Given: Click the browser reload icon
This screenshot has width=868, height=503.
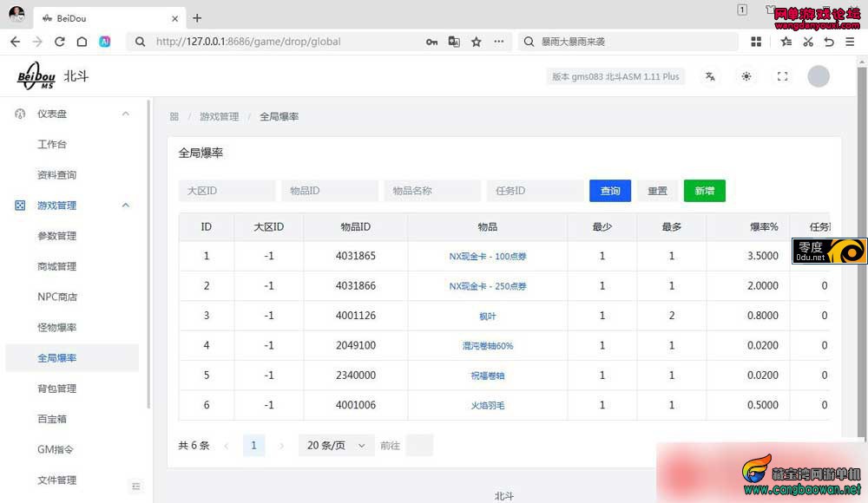Looking at the screenshot, I should point(60,42).
